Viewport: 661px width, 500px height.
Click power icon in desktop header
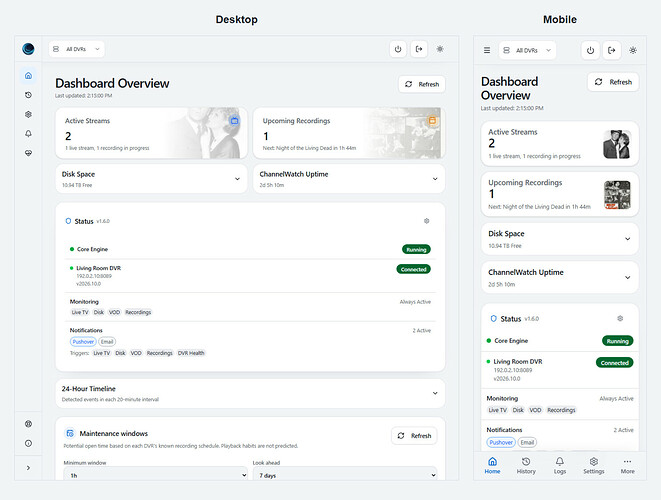(x=398, y=49)
